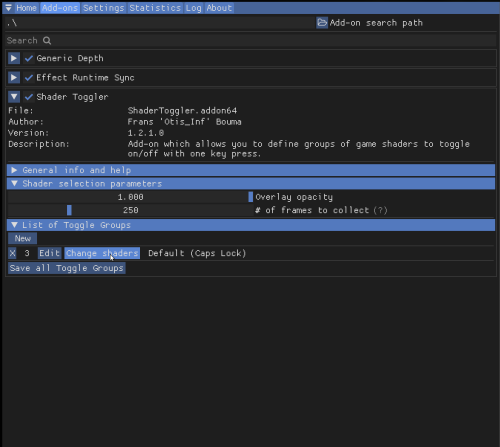Click the ShaderToggler.addon64 file name

[182, 111]
